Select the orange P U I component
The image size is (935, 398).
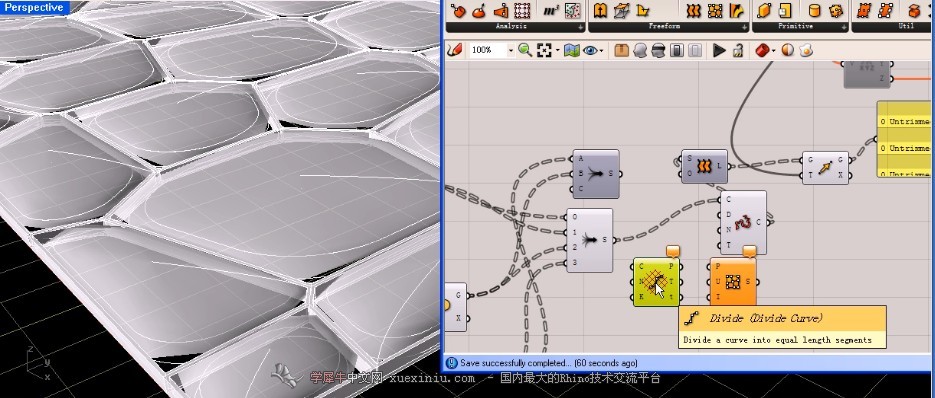click(733, 282)
